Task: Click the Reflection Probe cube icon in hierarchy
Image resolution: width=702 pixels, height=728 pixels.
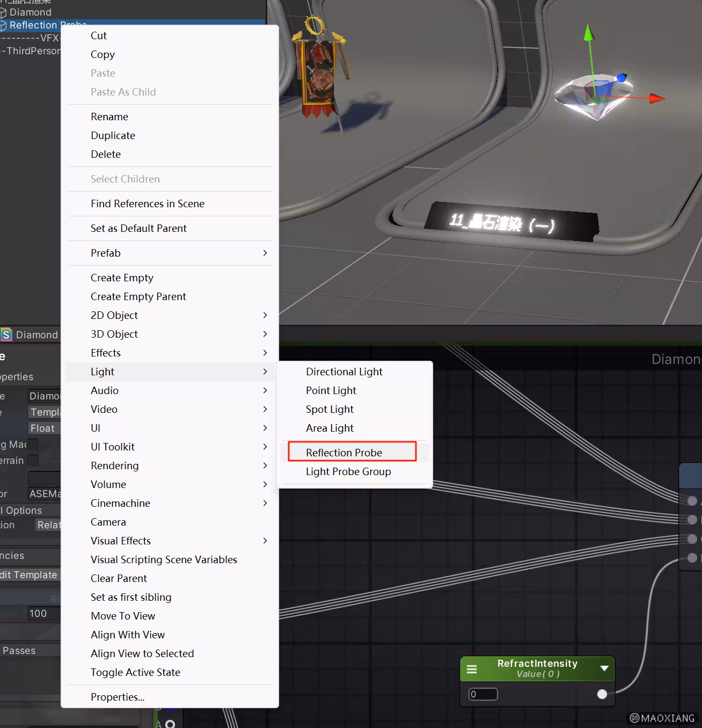Action: [3, 25]
